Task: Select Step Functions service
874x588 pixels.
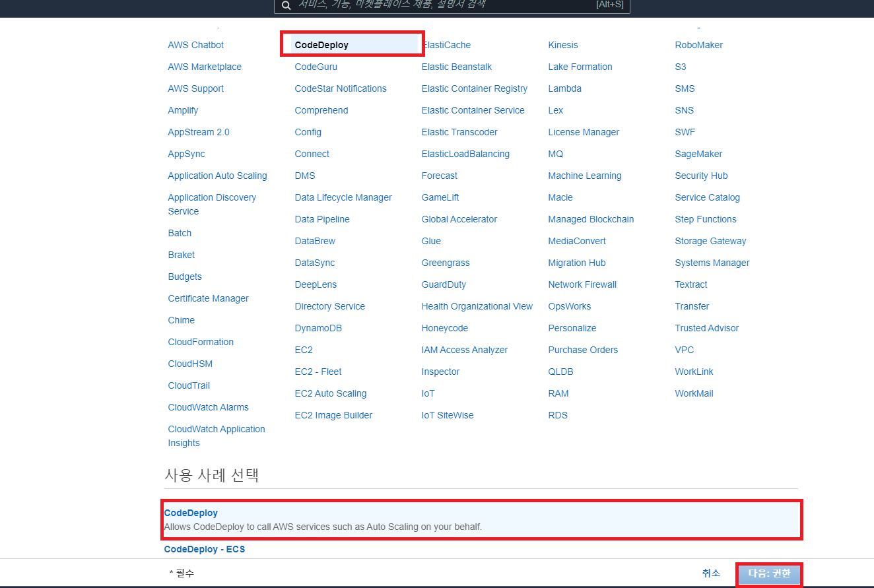Action: click(706, 219)
